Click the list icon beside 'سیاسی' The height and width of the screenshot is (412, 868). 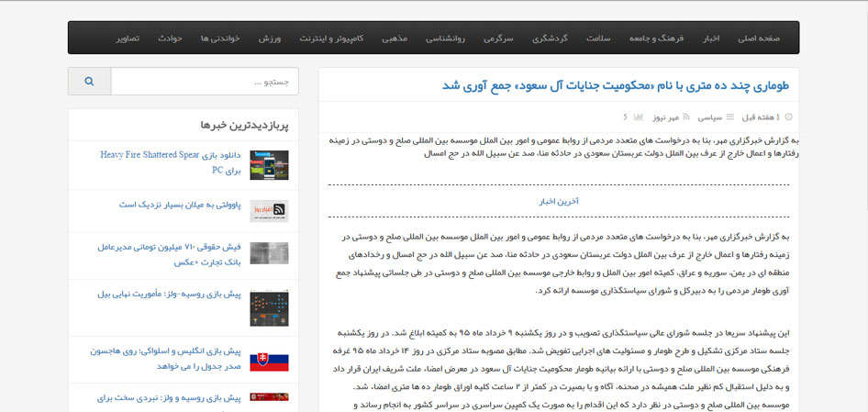click(730, 117)
